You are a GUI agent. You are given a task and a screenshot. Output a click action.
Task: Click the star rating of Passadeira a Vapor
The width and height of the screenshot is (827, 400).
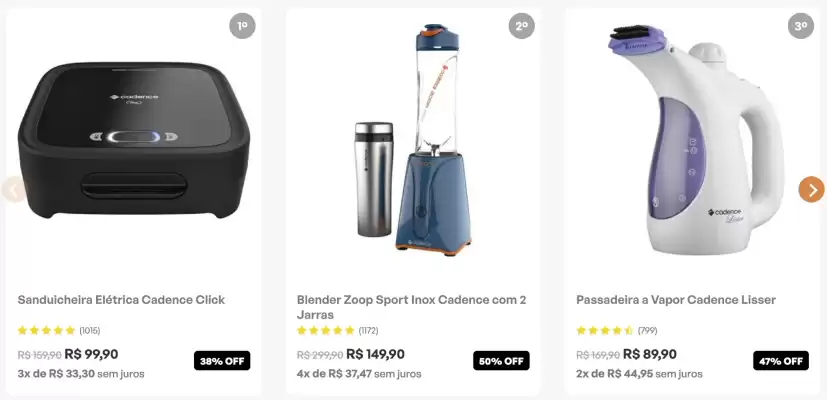[605, 330]
